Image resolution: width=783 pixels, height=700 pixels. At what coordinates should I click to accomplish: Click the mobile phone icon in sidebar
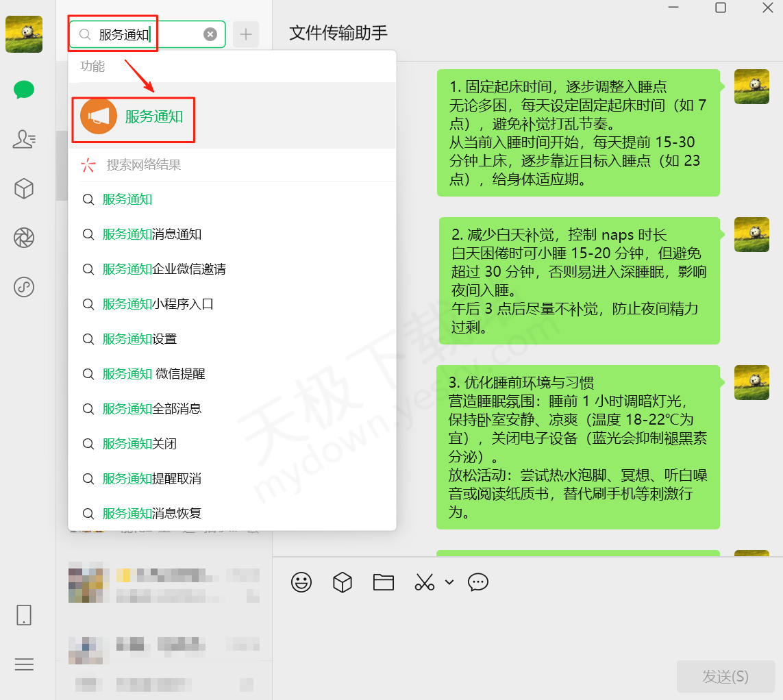[24, 615]
